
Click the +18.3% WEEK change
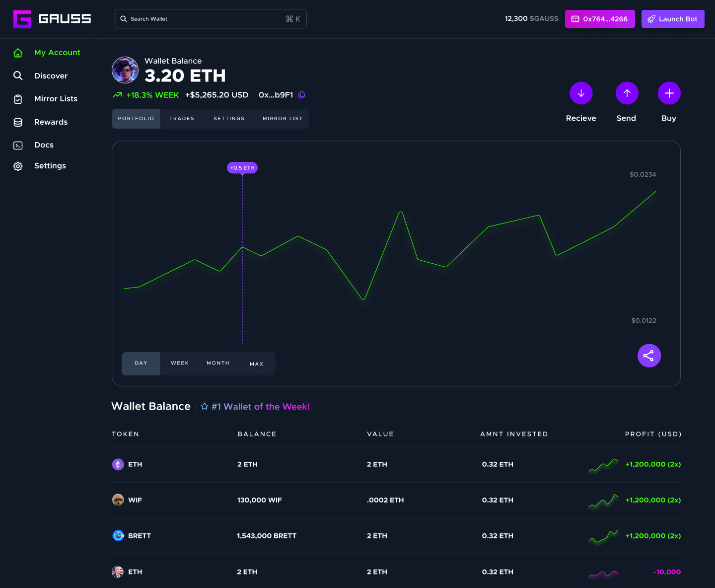152,95
